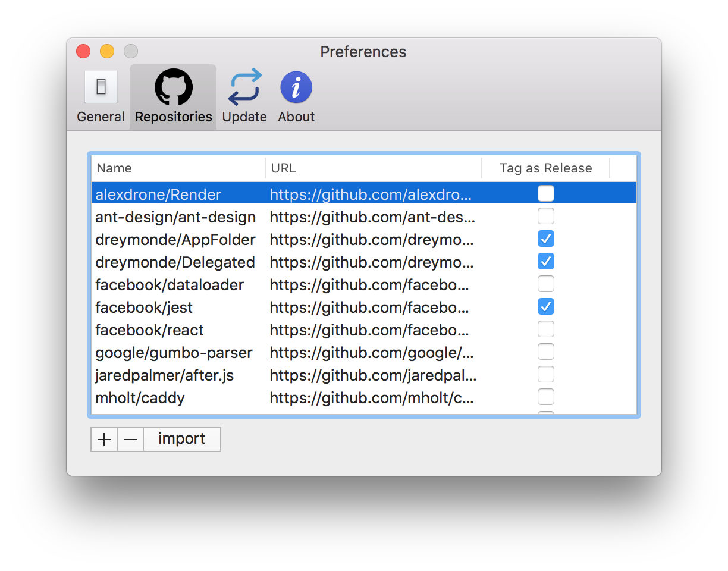
Task: Show the About info pane
Action: pyautogui.click(x=296, y=97)
